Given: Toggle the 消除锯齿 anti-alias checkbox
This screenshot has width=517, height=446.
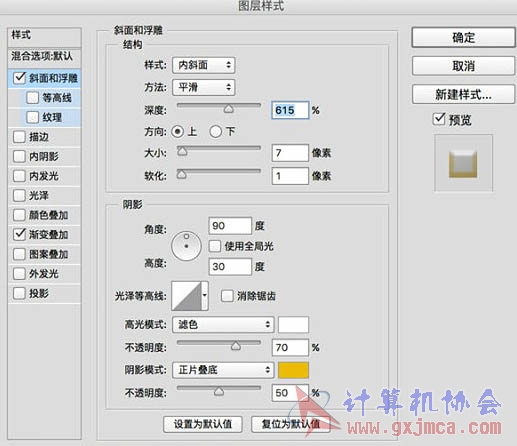Looking at the screenshot, I should pyautogui.click(x=227, y=296).
